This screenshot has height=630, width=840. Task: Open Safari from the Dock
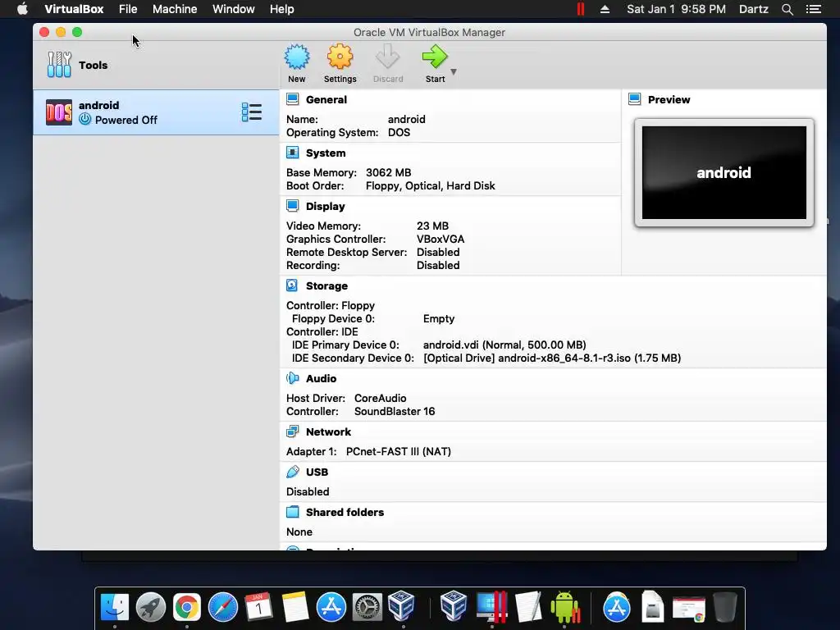click(223, 608)
